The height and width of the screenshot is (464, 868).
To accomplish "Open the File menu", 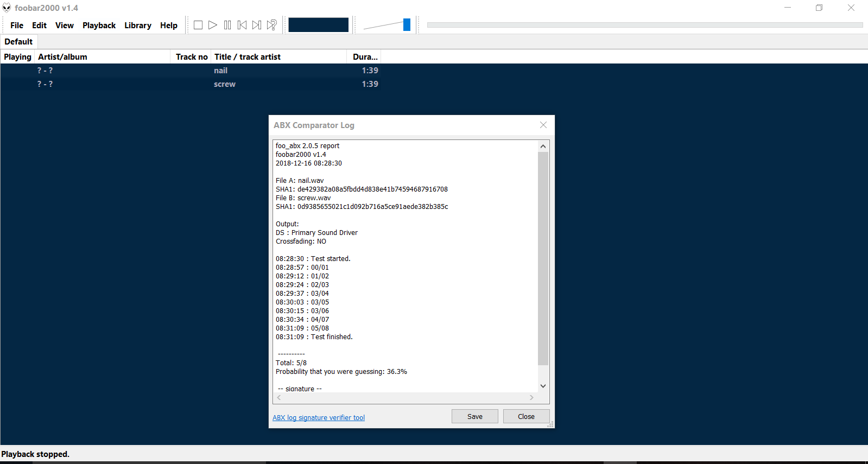I will point(17,26).
